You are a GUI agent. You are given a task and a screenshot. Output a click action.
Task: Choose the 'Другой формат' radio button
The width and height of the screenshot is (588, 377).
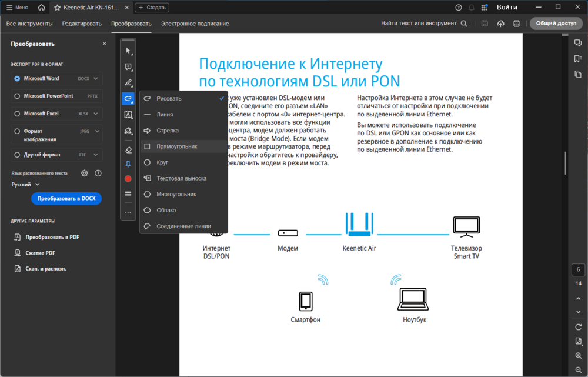(17, 155)
